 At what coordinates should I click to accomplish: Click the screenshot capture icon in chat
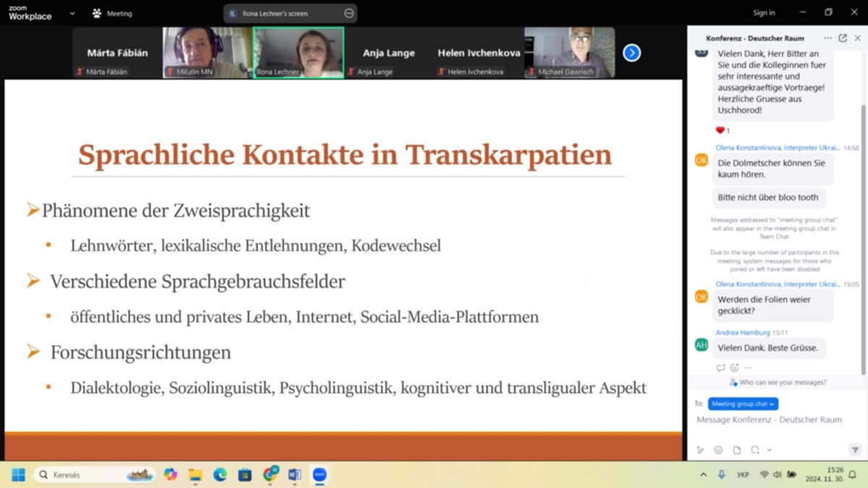coord(754,450)
